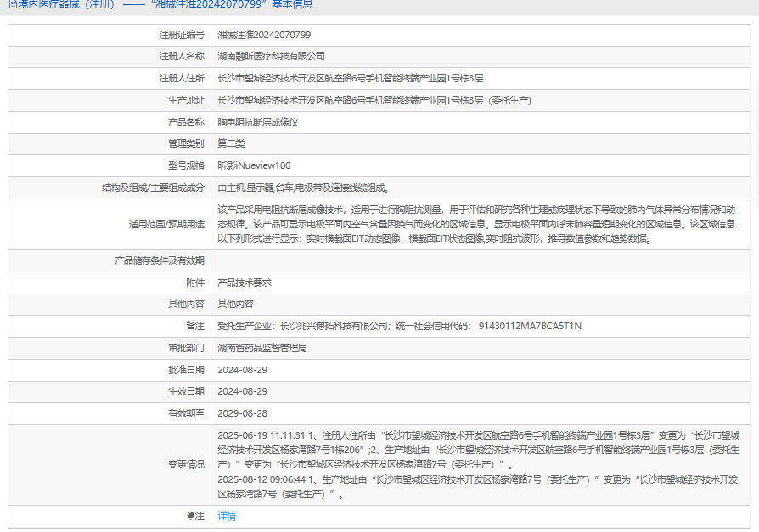Select the registration number 湘械注准20242070799
Viewport: 759px width, 532px height.
pos(264,35)
